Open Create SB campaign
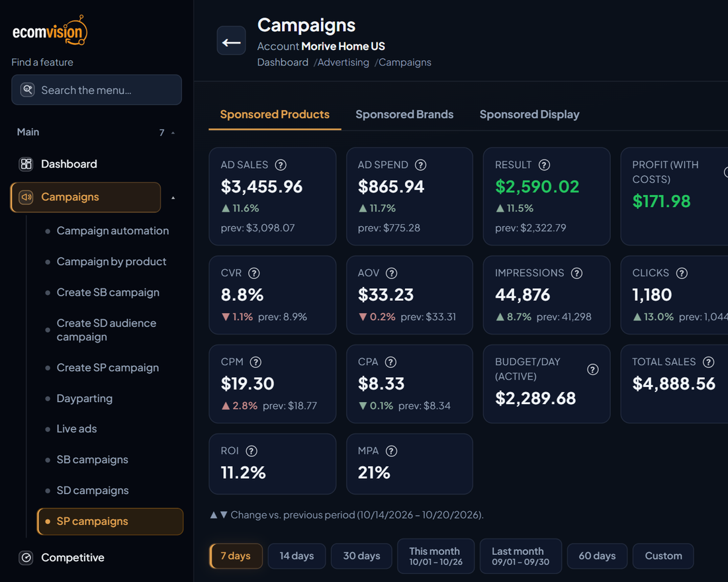The width and height of the screenshot is (728, 582). [108, 292]
